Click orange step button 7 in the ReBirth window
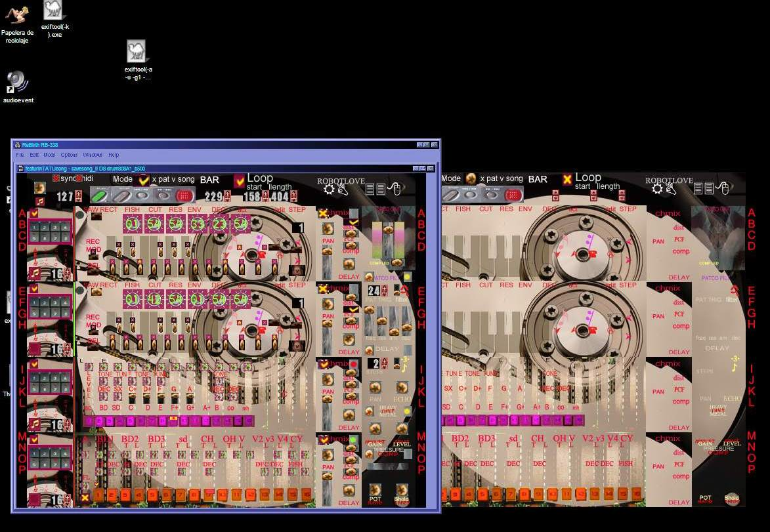Image resolution: width=770 pixels, height=532 pixels. pyautogui.click(x=181, y=495)
